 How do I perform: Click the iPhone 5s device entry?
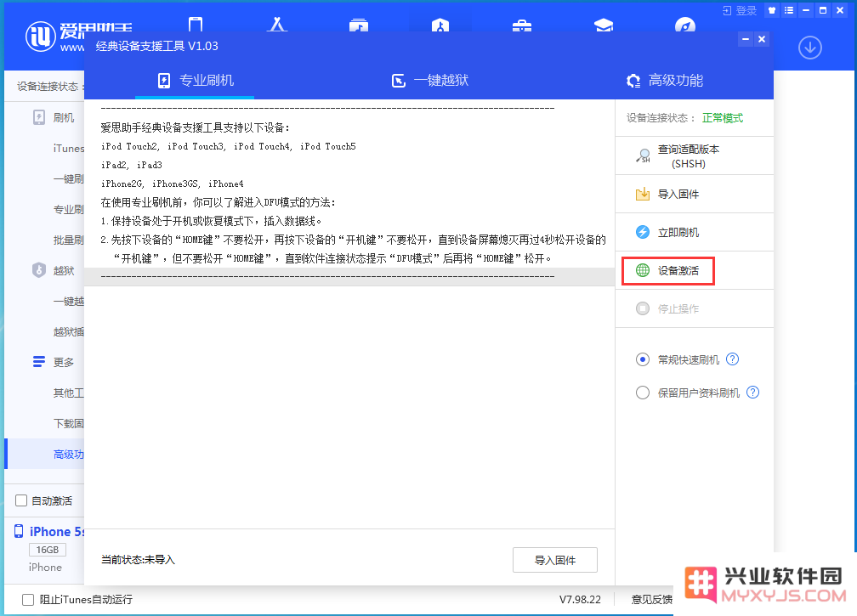(x=57, y=531)
